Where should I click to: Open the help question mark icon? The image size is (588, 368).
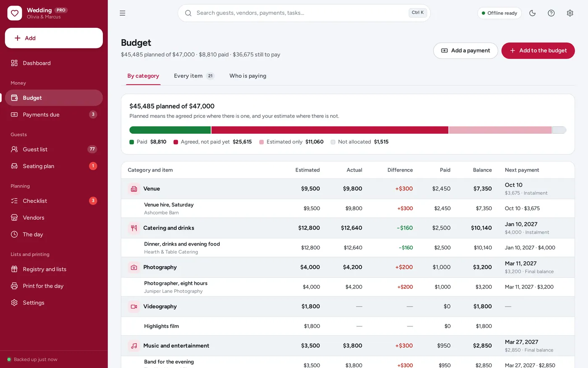(x=551, y=13)
